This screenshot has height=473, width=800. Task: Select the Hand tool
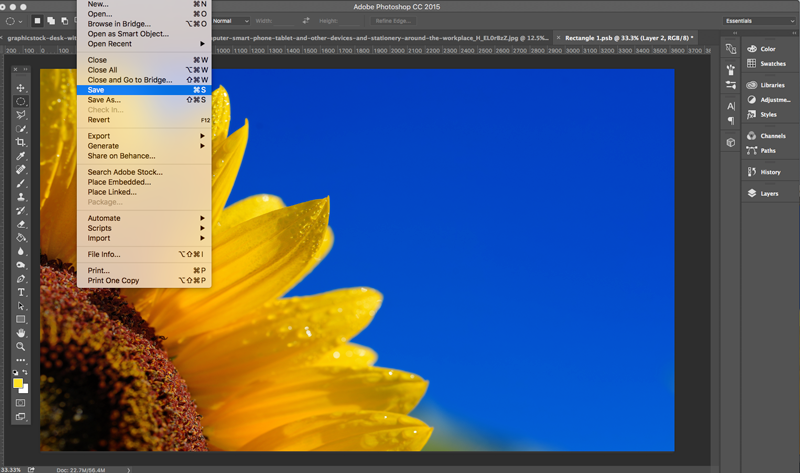click(x=20, y=333)
